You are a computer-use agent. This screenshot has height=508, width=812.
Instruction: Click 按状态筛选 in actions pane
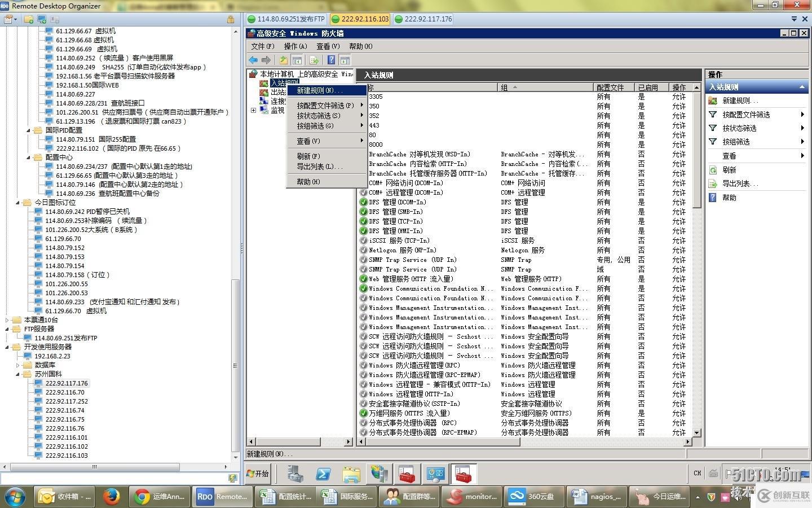click(x=757, y=128)
